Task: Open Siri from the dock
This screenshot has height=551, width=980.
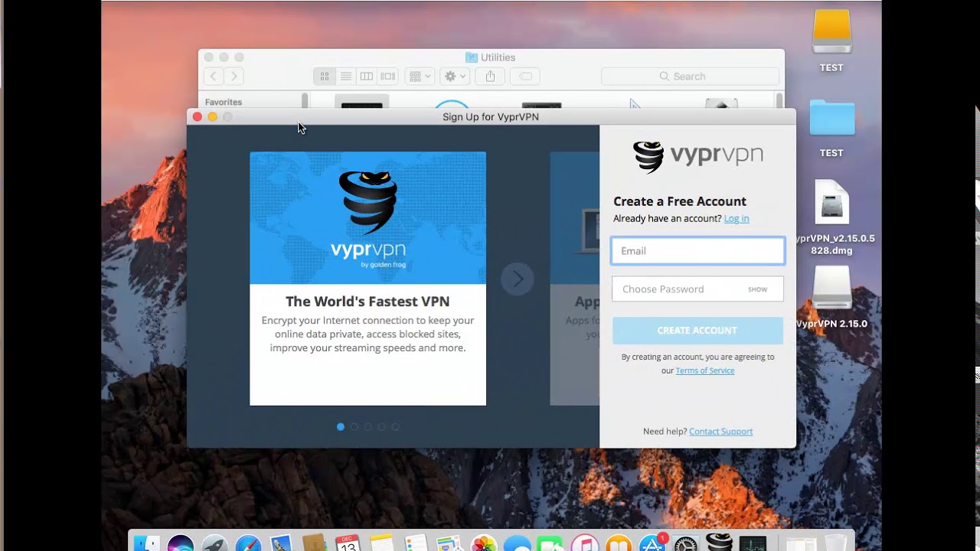Action: (181, 543)
